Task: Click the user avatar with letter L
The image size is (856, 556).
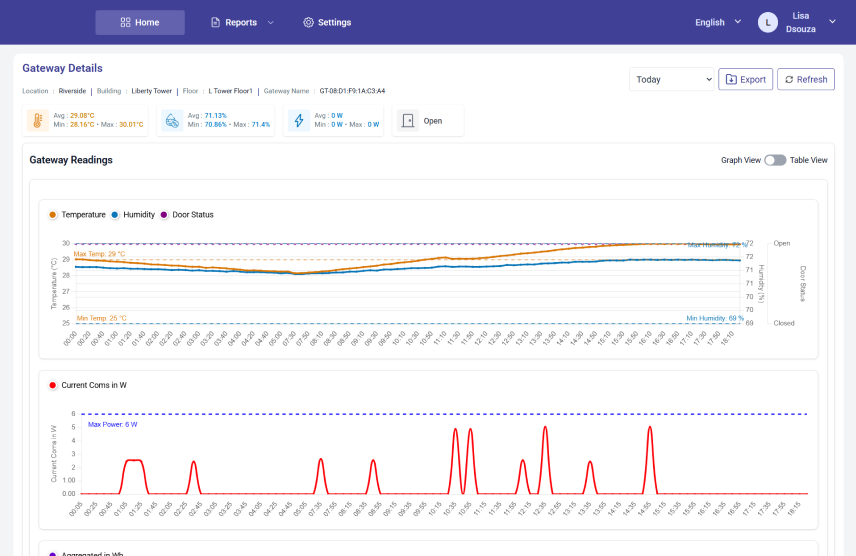Action: tap(768, 22)
